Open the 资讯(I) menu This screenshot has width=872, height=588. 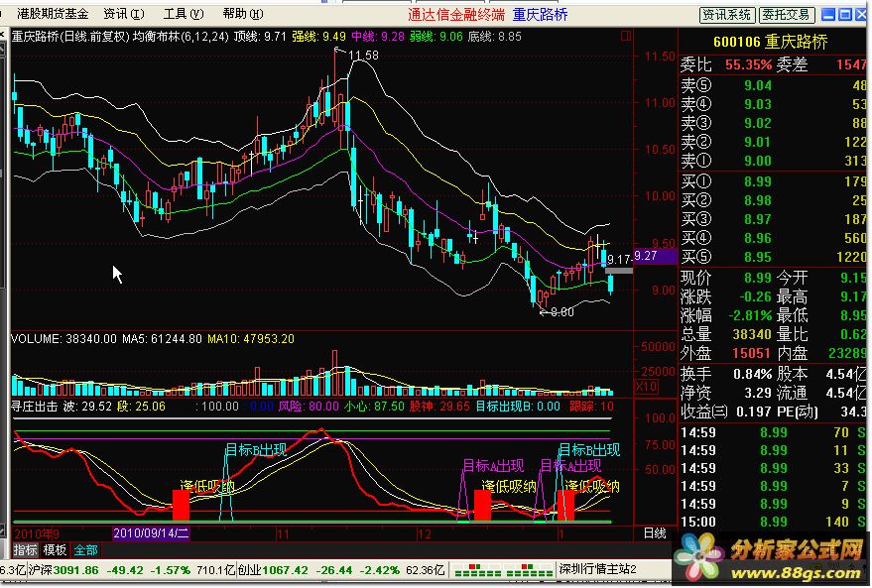coord(123,13)
